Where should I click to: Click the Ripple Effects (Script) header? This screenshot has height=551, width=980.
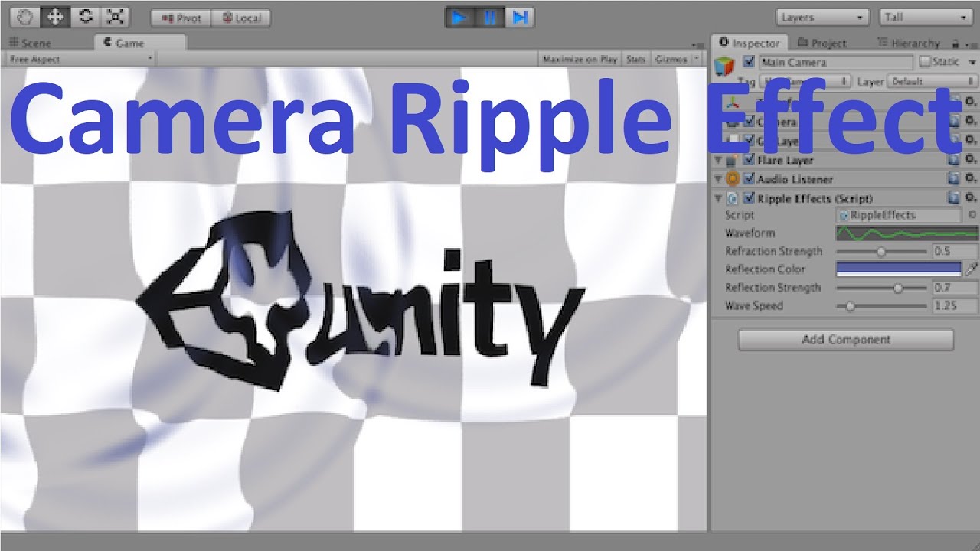pyautogui.click(x=815, y=198)
